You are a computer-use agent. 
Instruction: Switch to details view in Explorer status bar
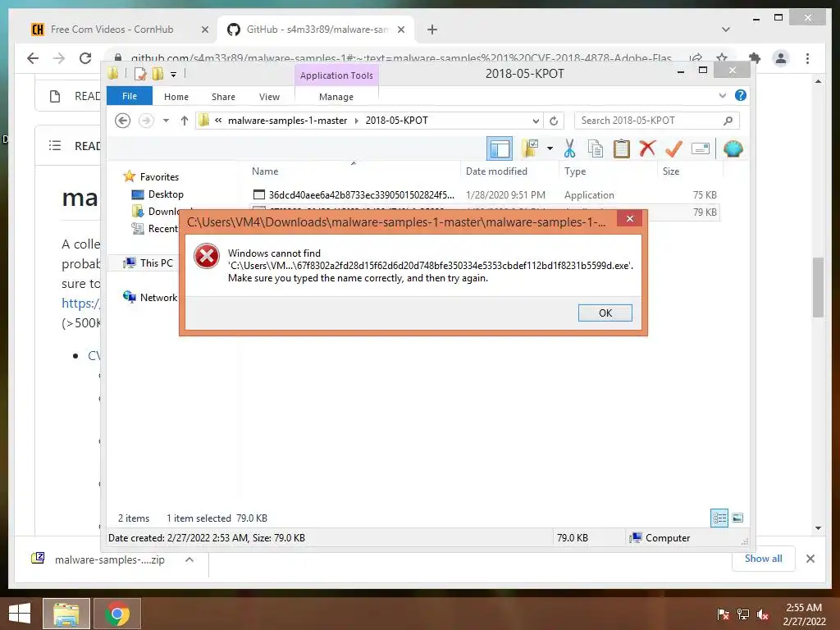(719, 518)
